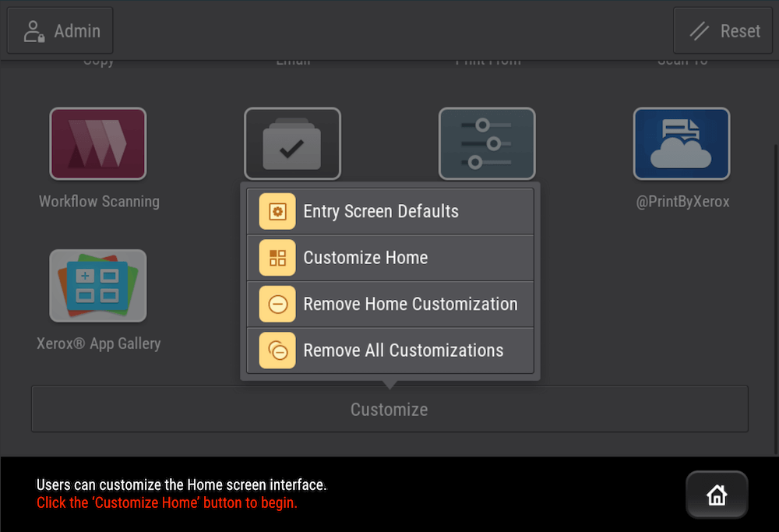Select the gear icon beside Entry Screen Defaults

[x=277, y=210]
